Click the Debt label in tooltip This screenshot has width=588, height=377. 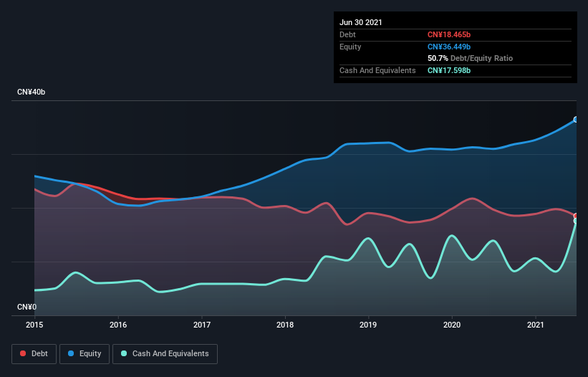click(347, 34)
